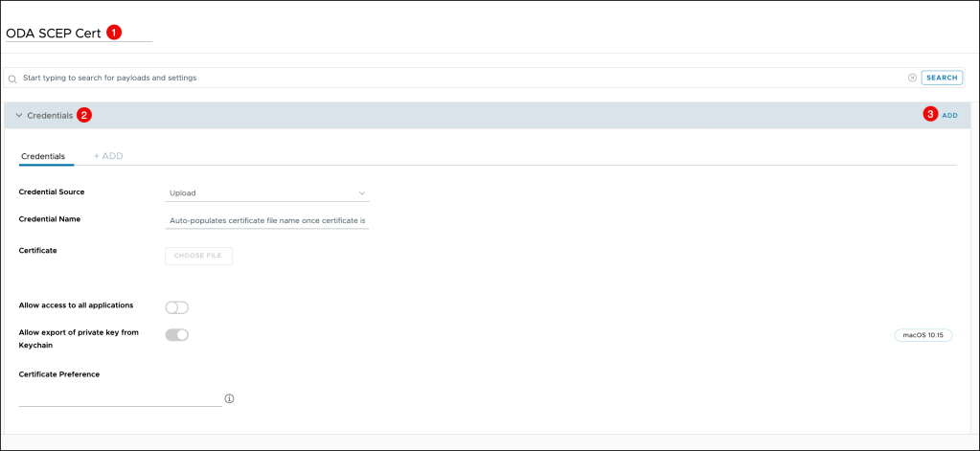The width and height of the screenshot is (980, 451).
Task: Toggle Allow export of private key from Keychain
Action: tap(177, 335)
